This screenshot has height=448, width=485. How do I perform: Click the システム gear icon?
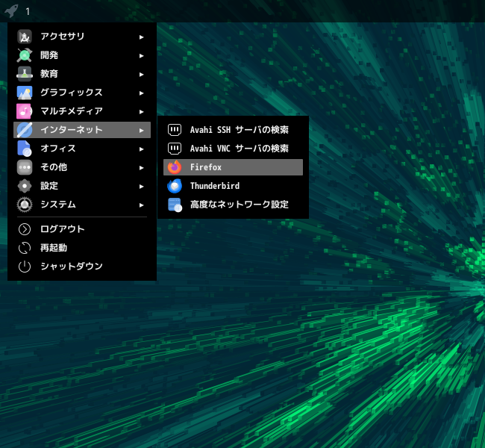click(25, 205)
